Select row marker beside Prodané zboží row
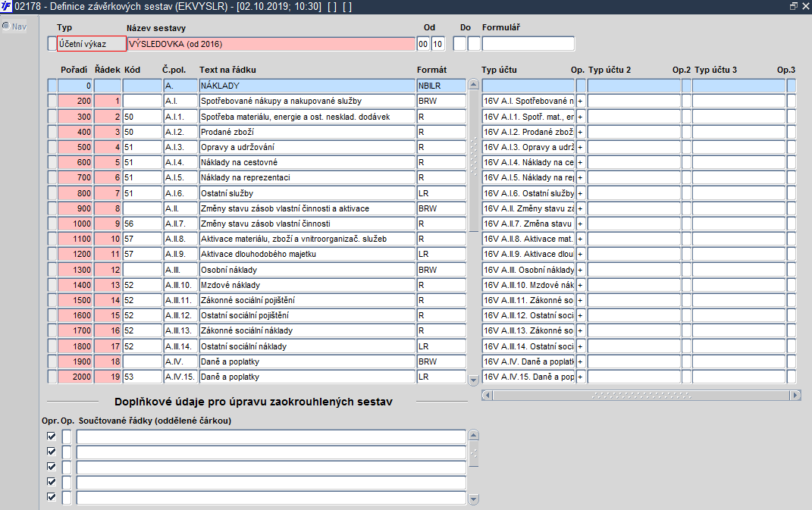The width and height of the screenshot is (812, 510). (x=52, y=132)
